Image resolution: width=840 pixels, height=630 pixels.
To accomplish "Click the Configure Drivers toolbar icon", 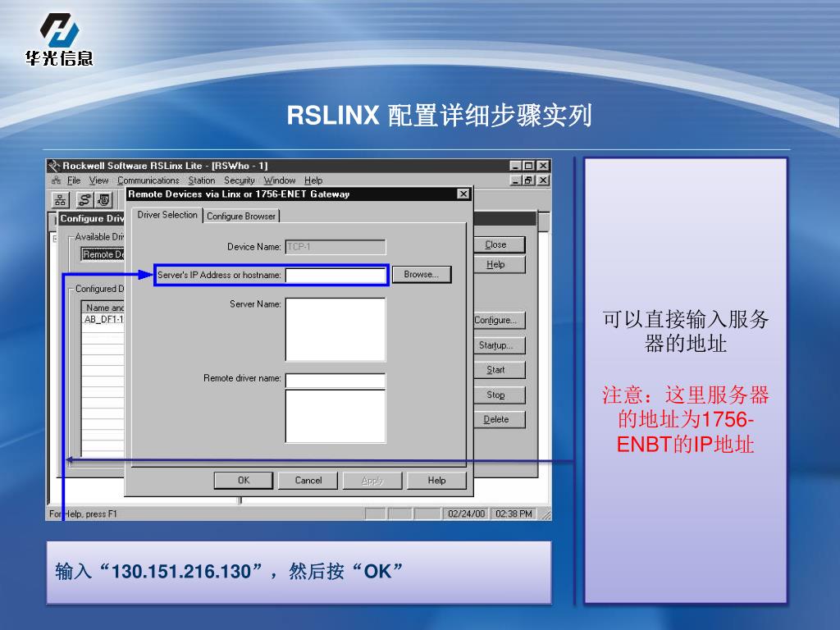I will pyautogui.click(x=84, y=200).
